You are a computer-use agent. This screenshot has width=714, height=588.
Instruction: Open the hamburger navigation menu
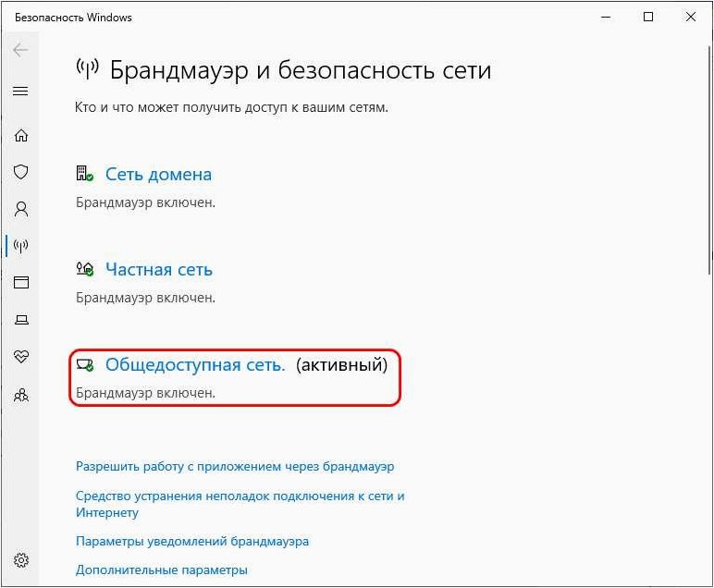[x=20, y=91]
